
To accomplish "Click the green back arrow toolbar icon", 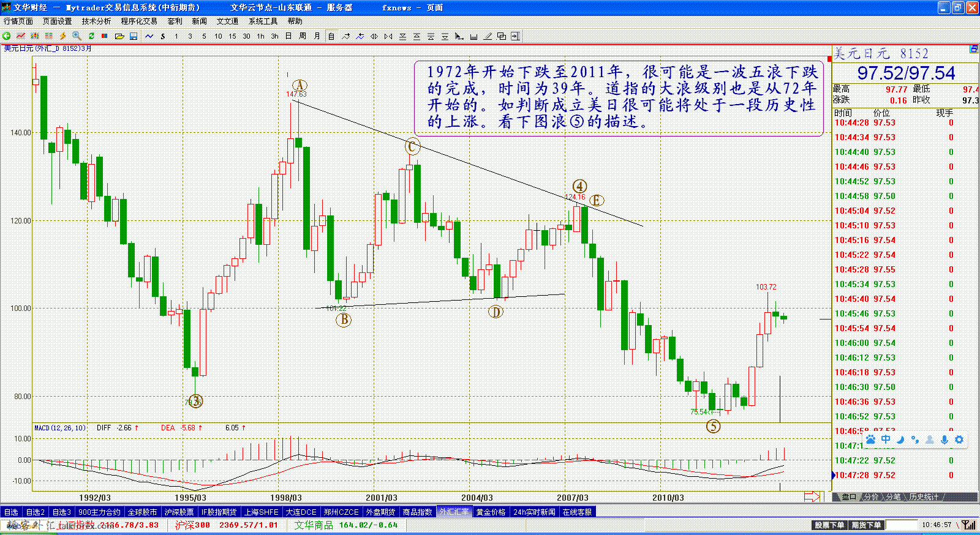I will (6, 36).
